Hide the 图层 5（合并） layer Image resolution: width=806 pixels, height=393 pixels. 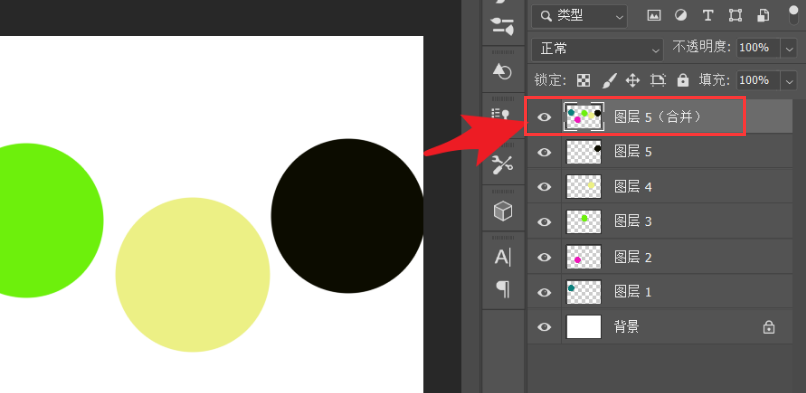[544, 117]
